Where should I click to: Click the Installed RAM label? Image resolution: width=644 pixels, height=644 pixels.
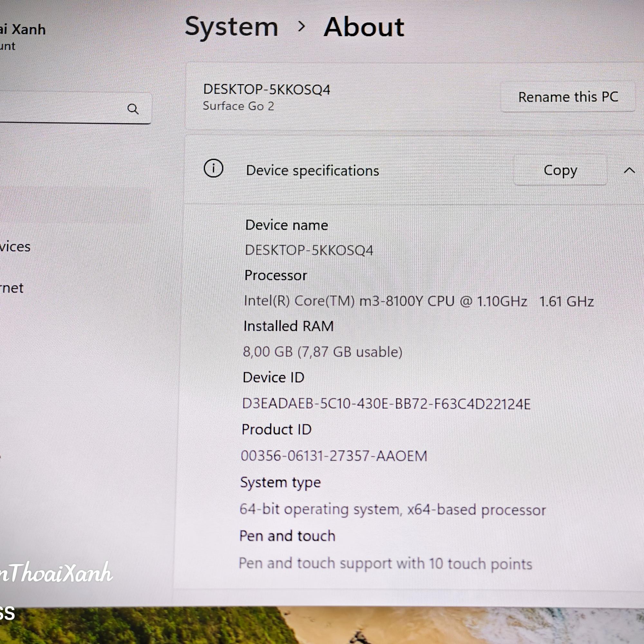pyautogui.click(x=288, y=326)
